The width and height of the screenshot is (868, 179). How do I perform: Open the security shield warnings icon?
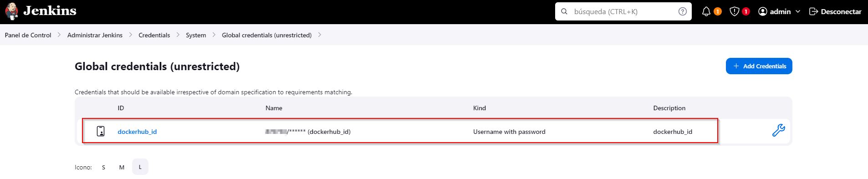pos(734,11)
